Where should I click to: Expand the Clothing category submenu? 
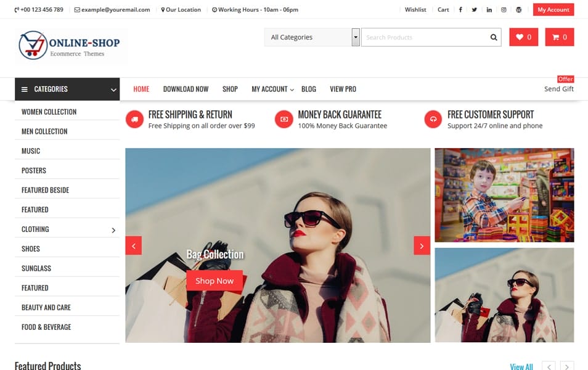pos(113,229)
